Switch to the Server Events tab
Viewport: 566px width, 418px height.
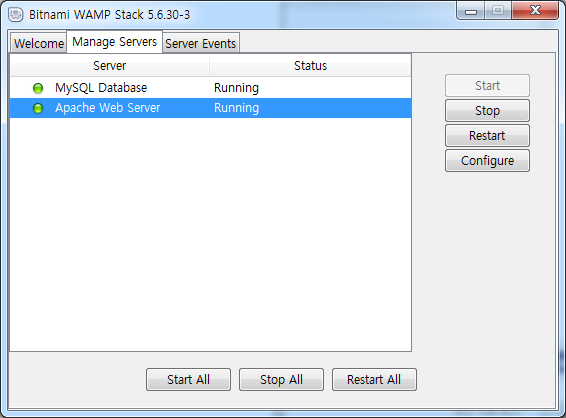[x=201, y=43]
